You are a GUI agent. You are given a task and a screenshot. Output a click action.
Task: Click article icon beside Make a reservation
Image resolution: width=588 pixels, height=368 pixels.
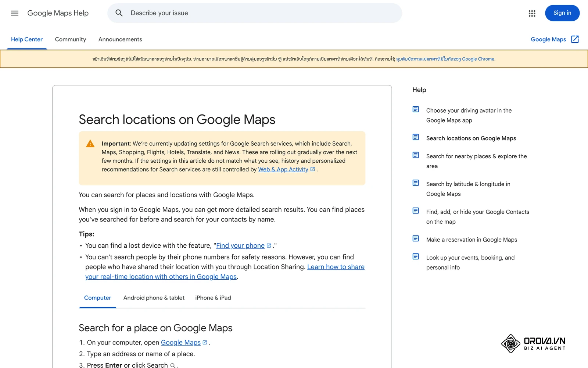tap(416, 238)
